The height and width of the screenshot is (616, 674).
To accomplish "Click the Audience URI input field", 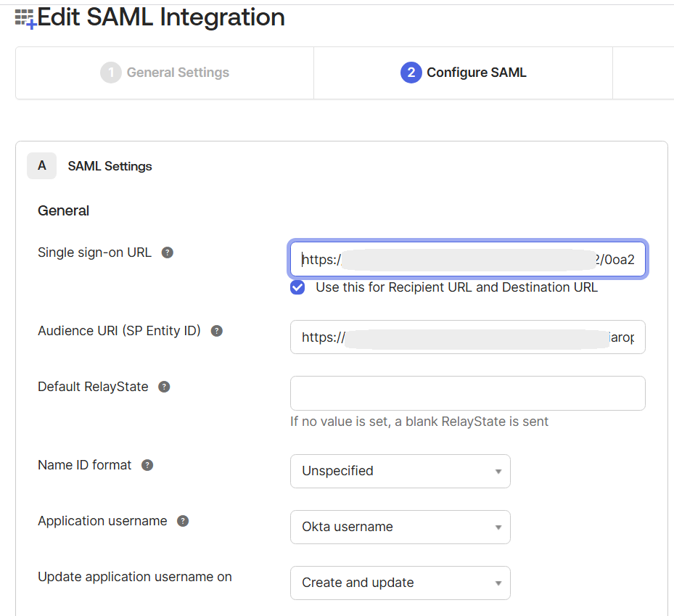I will [468, 337].
